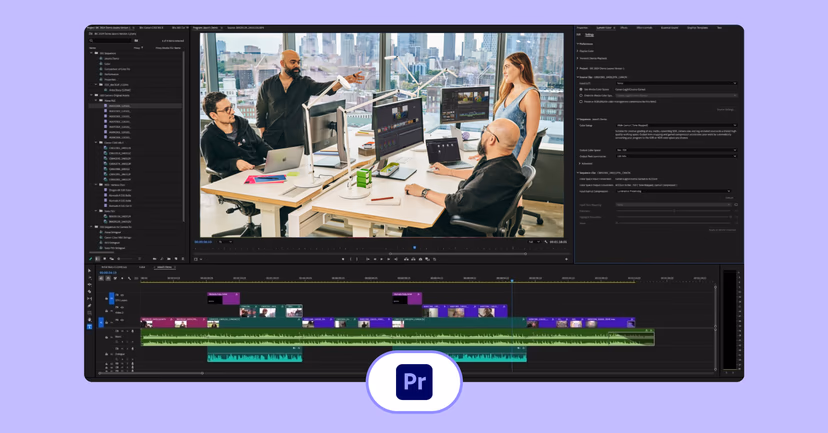The width and height of the screenshot is (828, 433).
Task: Open Program monitor playback resolution dropdown
Action: [534, 242]
